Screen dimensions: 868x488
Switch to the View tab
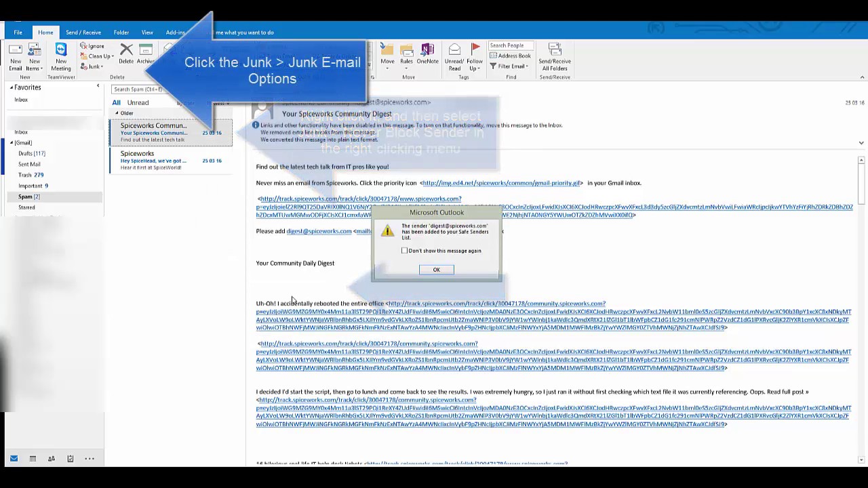coord(147,32)
